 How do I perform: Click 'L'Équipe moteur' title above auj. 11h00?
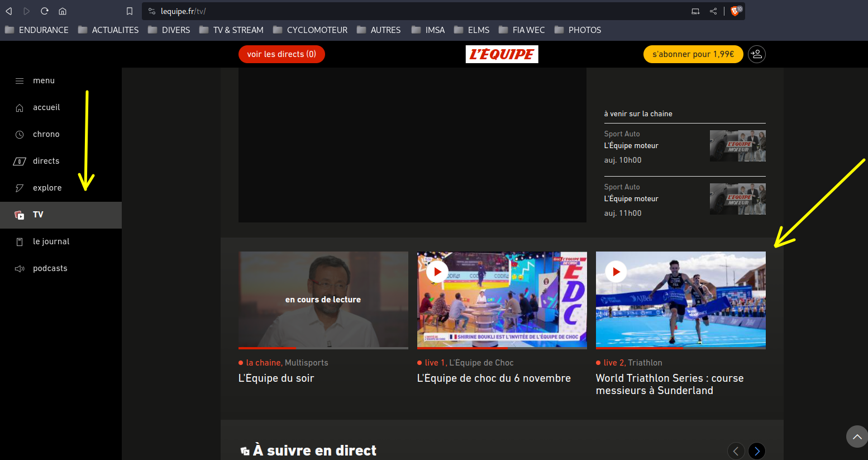point(631,199)
